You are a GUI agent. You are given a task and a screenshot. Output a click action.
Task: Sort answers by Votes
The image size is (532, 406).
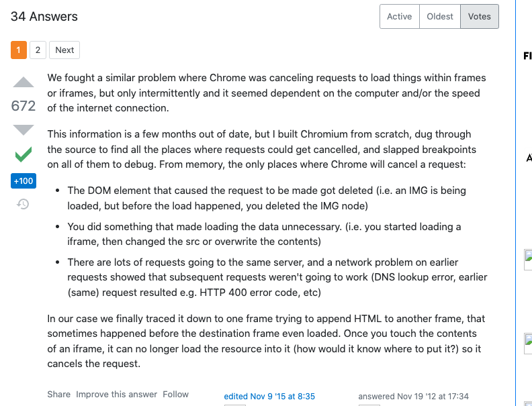(480, 17)
